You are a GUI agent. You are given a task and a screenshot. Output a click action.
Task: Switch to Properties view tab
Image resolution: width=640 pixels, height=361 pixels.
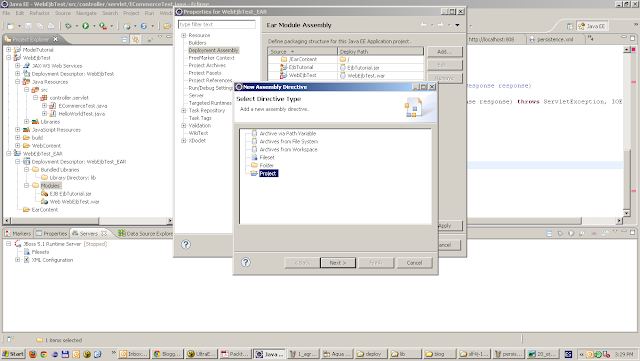(x=51, y=234)
